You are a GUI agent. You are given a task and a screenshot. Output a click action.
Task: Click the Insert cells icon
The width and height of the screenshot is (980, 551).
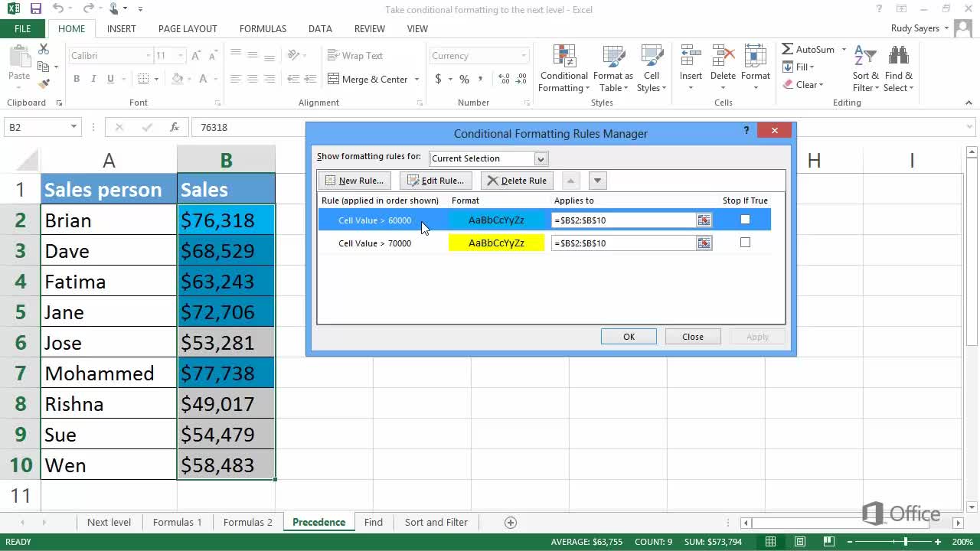coord(691,57)
